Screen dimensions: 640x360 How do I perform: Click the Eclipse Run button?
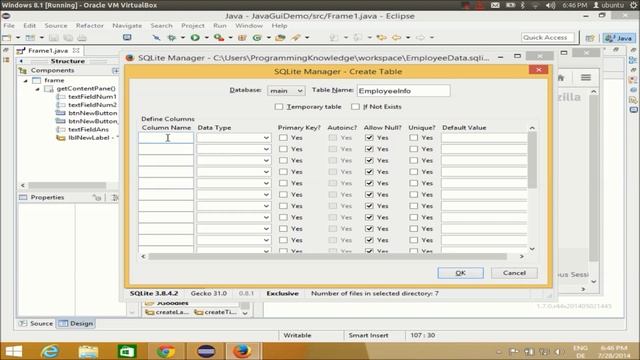point(195,38)
